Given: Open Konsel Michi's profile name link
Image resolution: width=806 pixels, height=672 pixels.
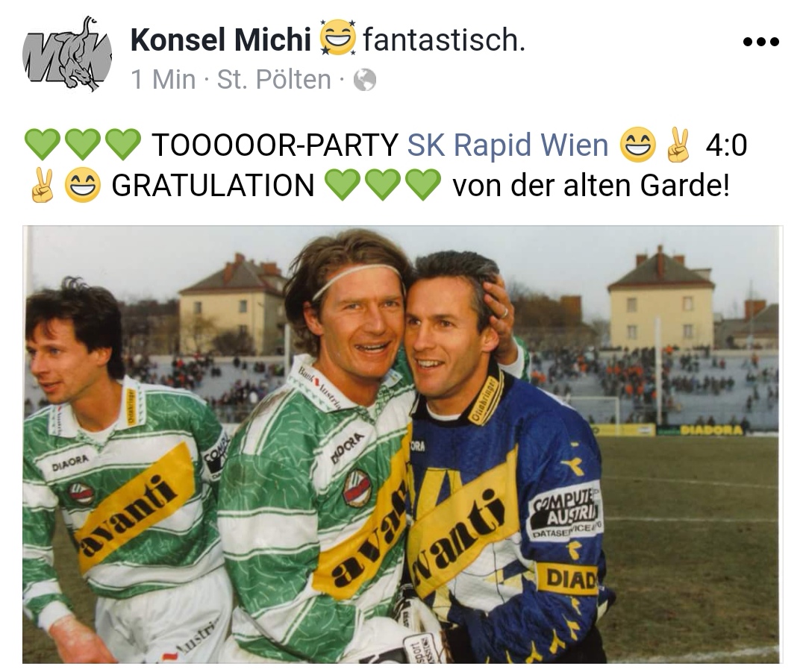Looking at the screenshot, I should pos(221,40).
